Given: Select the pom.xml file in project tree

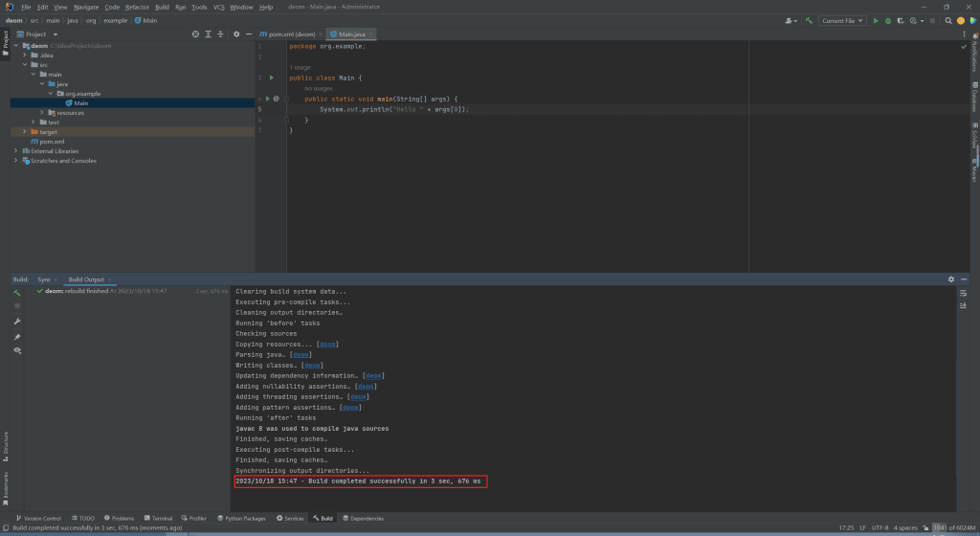Looking at the screenshot, I should coord(52,142).
